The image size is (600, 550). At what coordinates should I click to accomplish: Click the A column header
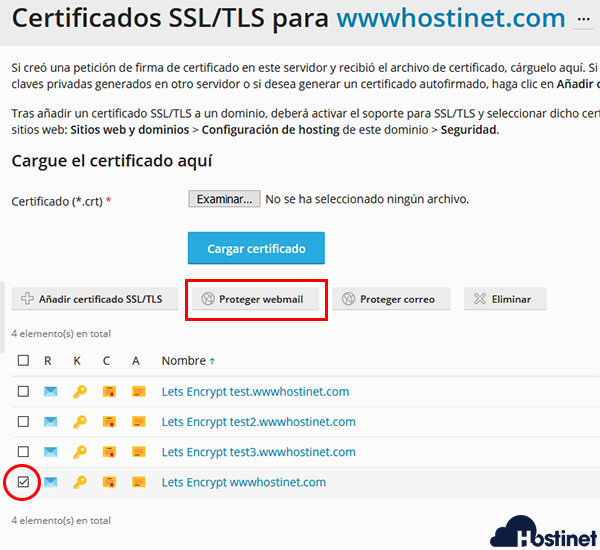coord(136,361)
